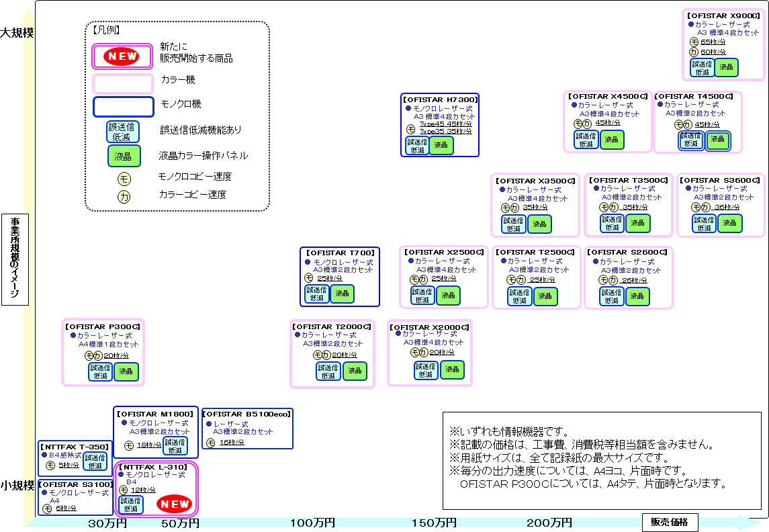Click the 誤送信低減 badge in the legend

click(x=123, y=132)
